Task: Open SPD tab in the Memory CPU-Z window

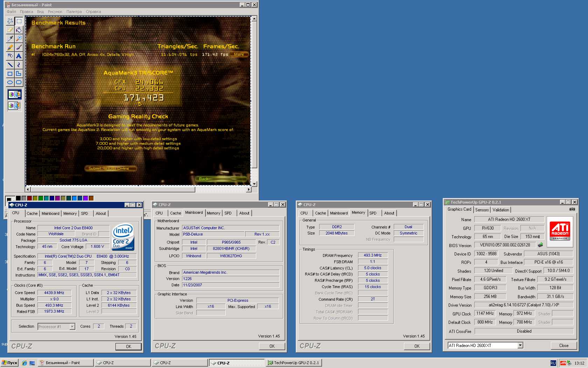Action: tap(373, 213)
